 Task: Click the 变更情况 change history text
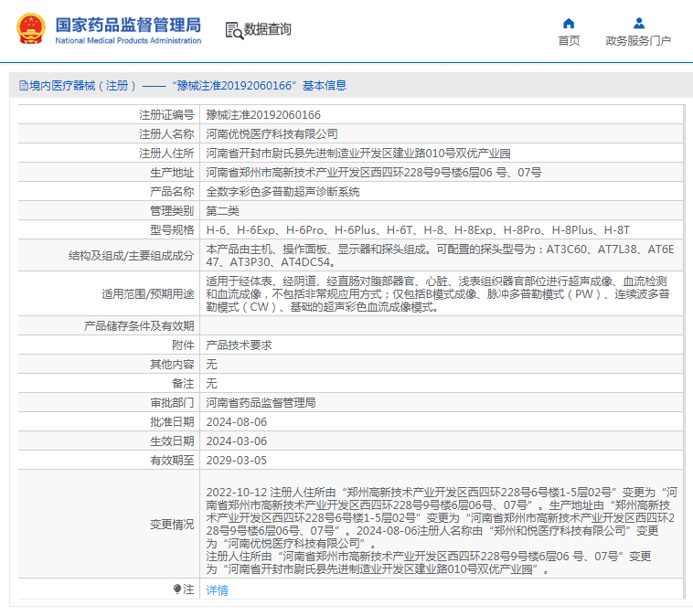[442, 530]
